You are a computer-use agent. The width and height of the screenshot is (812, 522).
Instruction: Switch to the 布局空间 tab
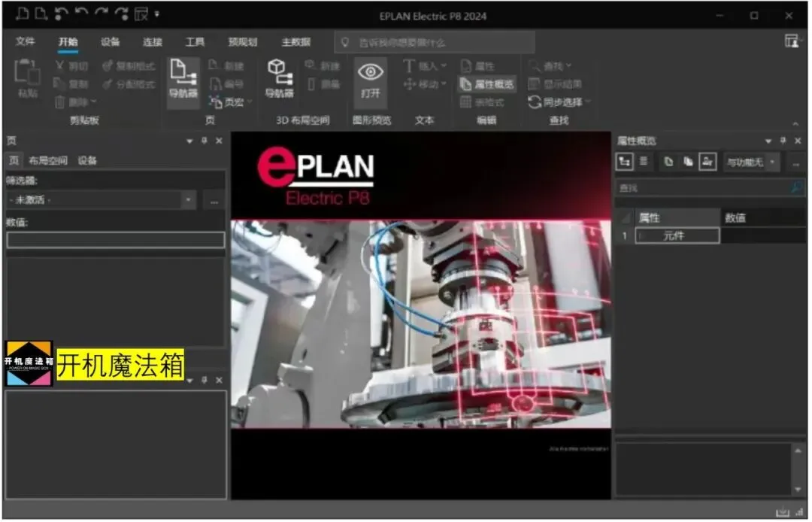coord(48,161)
